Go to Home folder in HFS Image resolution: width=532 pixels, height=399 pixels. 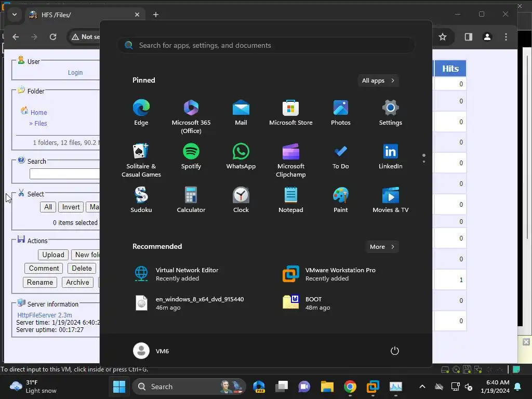(38, 112)
